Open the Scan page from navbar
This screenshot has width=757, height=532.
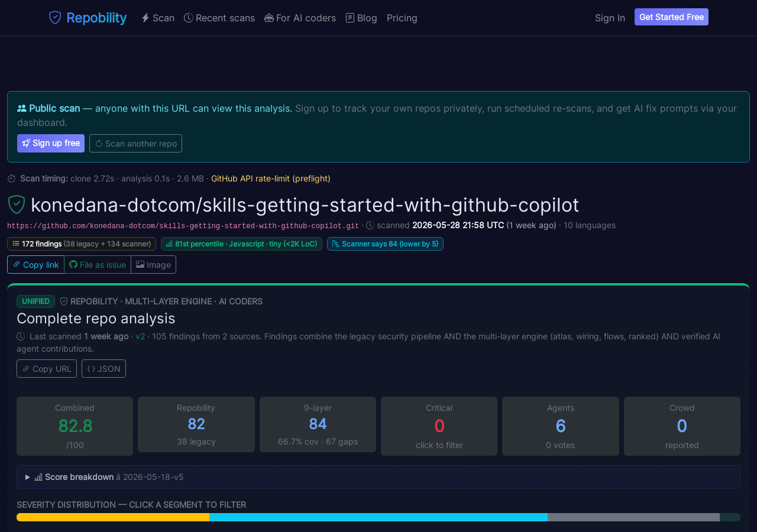pos(158,18)
